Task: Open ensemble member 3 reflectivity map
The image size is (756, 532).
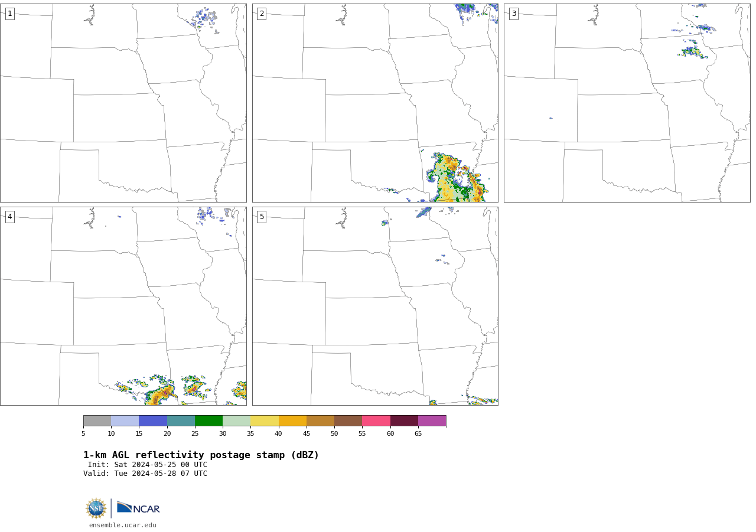Action: coord(627,103)
